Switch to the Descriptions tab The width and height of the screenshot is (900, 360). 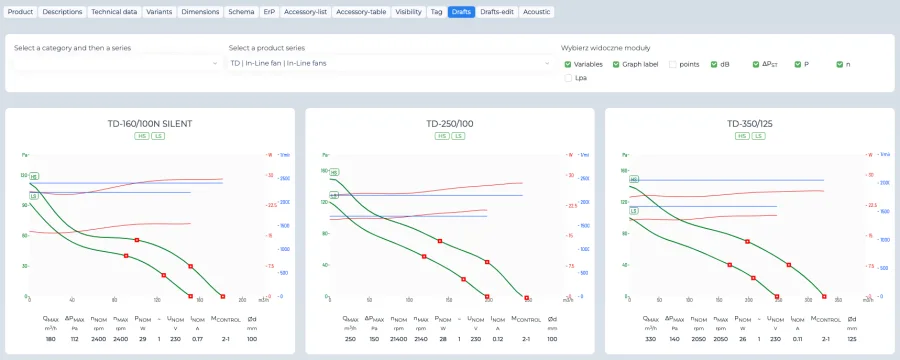(x=63, y=11)
